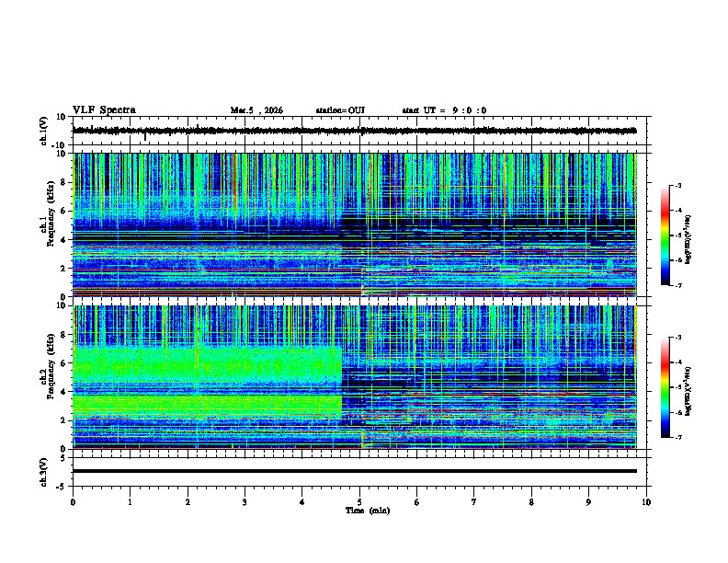Click the time axis tick label "1"
Screen dimensions: 728x563
pos(130,502)
